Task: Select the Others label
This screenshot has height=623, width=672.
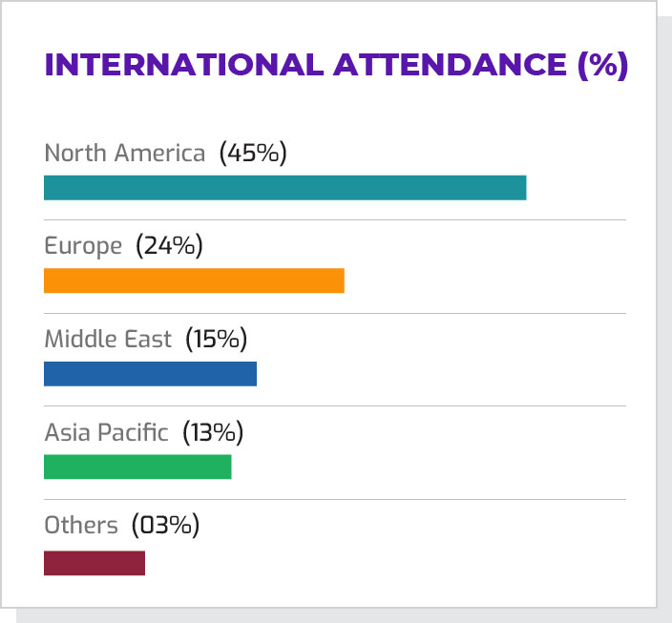Action: pos(81,525)
